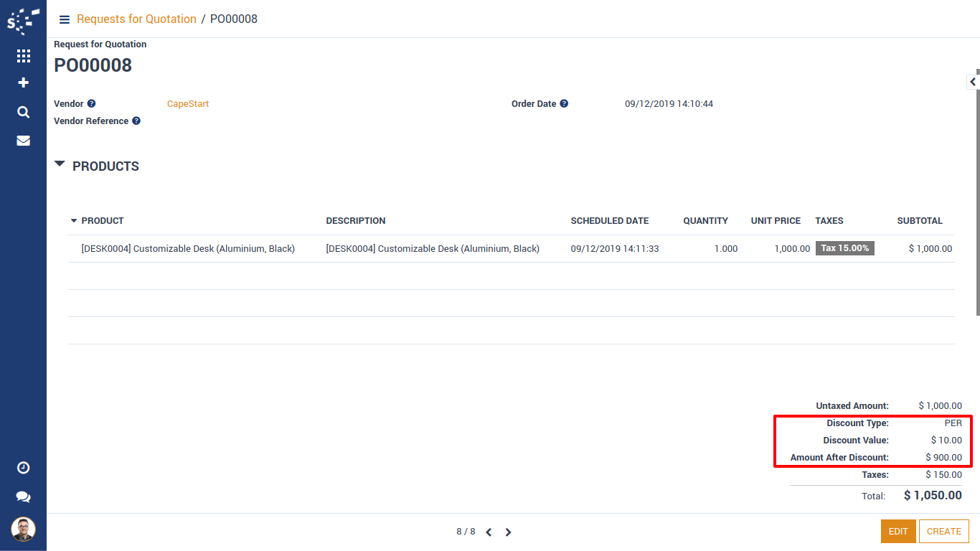The width and height of the screenshot is (980, 551).
Task: Click help icon next to Vendor
Action: [x=91, y=104]
